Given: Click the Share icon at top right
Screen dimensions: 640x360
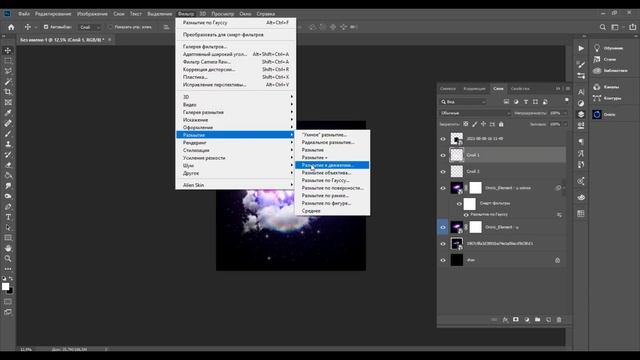Looking at the screenshot, I should [x=632, y=27].
